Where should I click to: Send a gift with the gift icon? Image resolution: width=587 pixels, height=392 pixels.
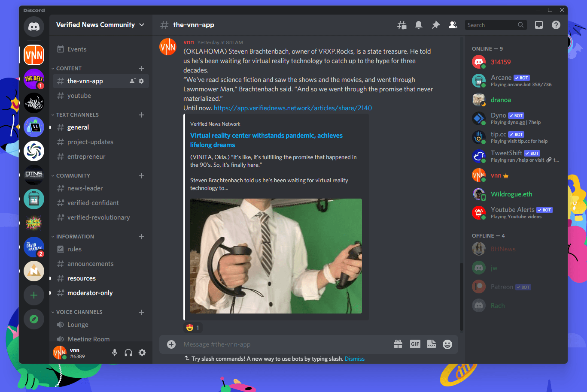398,344
